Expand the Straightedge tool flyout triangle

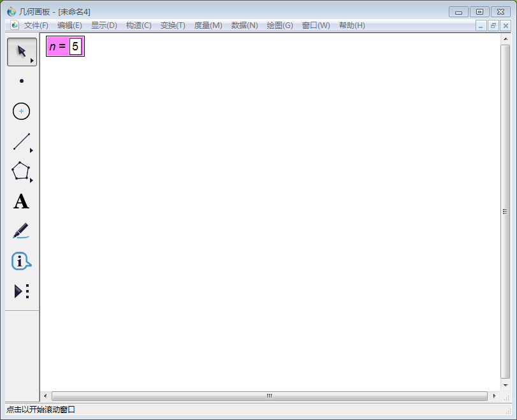[x=31, y=150]
